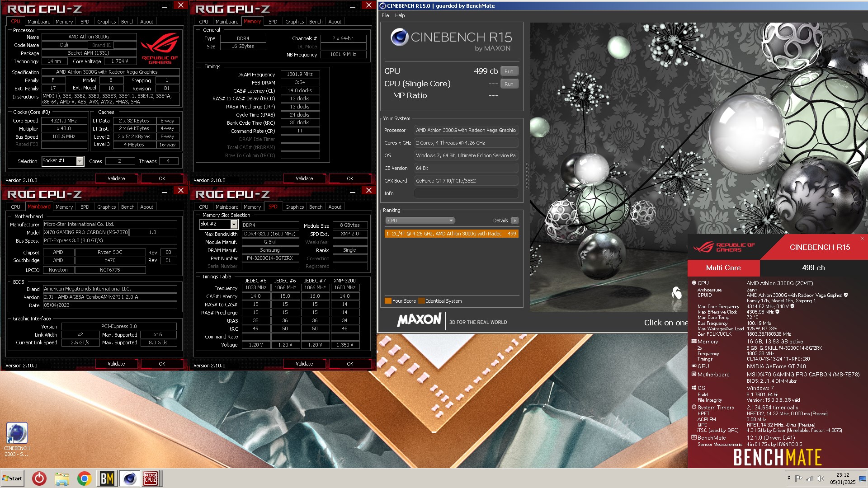Click the System Timers stopwatch icon
This screenshot has height=488, width=868.
click(x=694, y=407)
